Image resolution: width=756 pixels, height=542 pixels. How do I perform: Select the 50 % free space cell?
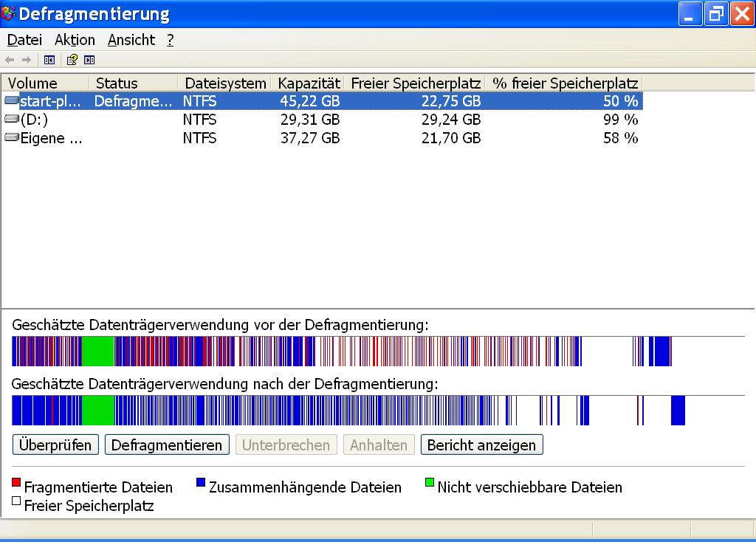click(x=620, y=100)
